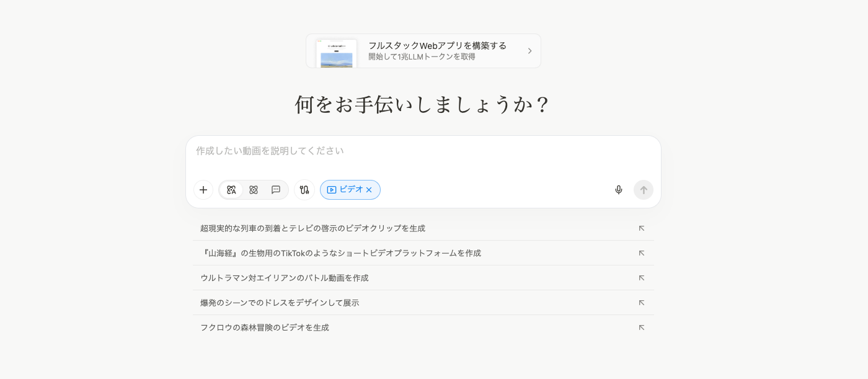Switch the mode selector to the second atom option
Image resolution: width=868 pixels, height=379 pixels.
[254, 190]
